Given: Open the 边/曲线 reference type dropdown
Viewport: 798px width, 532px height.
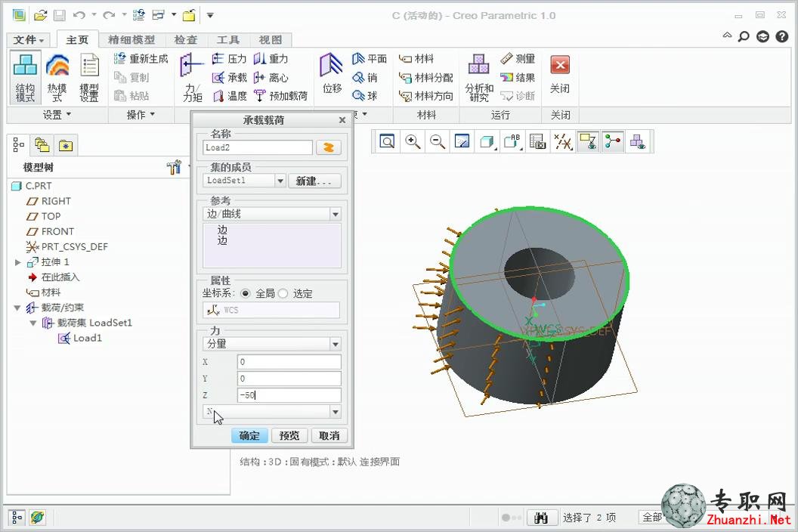Looking at the screenshot, I should [x=336, y=215].
